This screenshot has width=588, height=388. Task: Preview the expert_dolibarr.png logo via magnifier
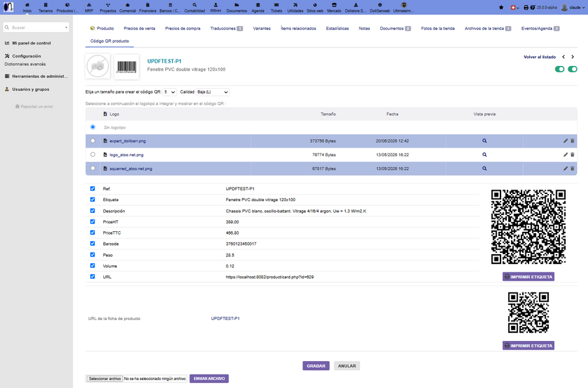pos(485,141)
